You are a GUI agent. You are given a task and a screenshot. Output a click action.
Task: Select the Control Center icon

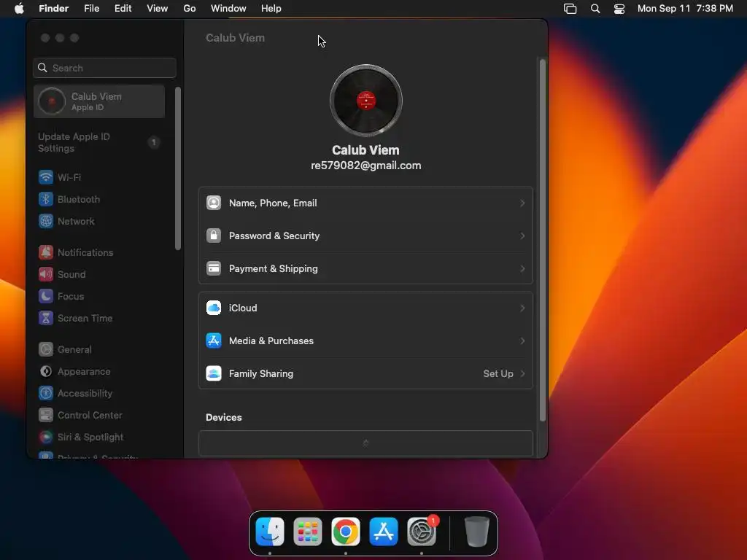pos(46,415)
